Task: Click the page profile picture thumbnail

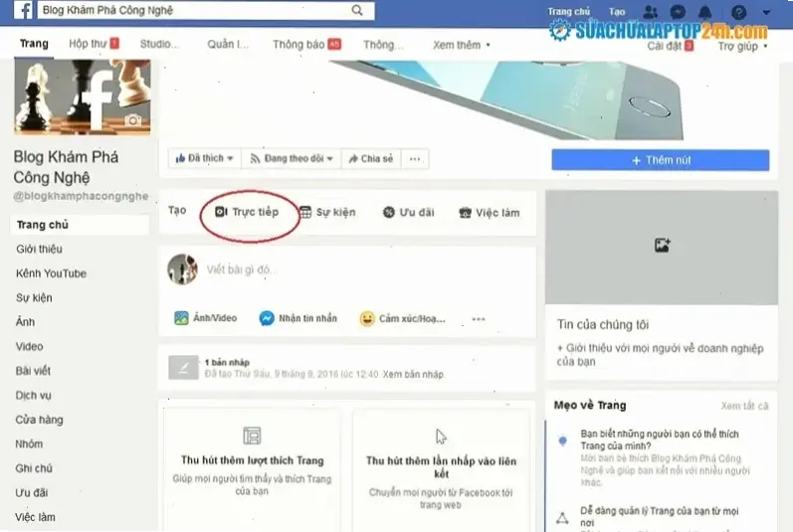Action: (82, 96)
